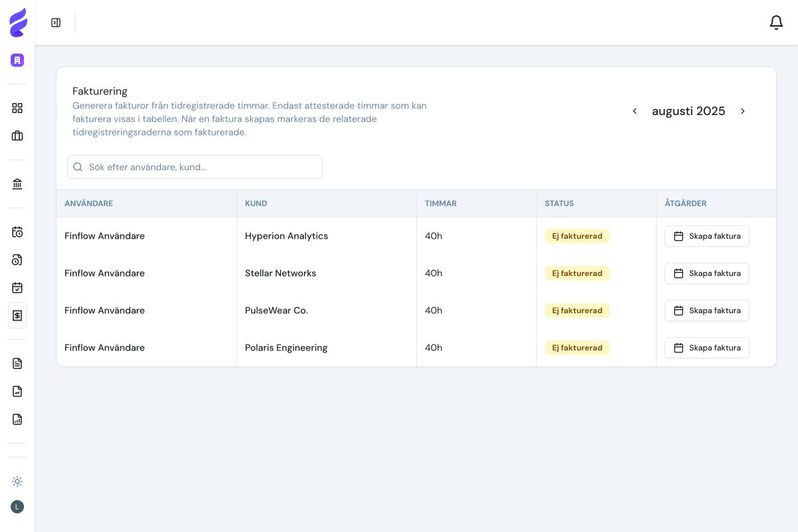Image resolution: width=798 pixels, height=532 pixels.
Task: Select the time tracking clock icon
Action: 17,259
